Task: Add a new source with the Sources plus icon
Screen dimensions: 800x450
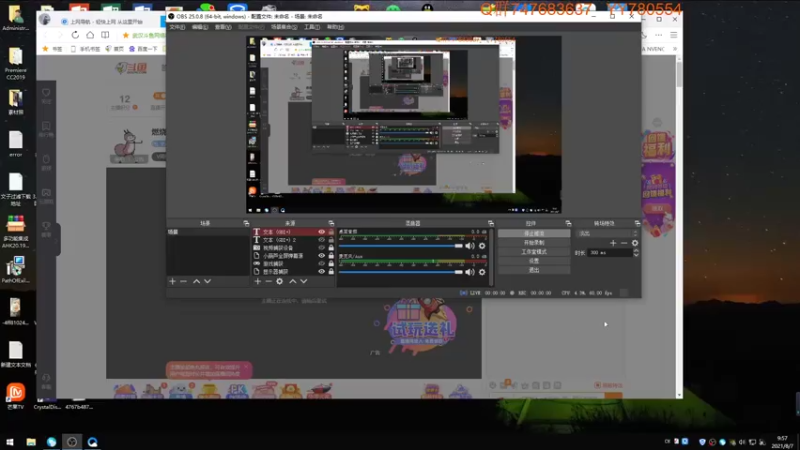Action: (258, 281)
